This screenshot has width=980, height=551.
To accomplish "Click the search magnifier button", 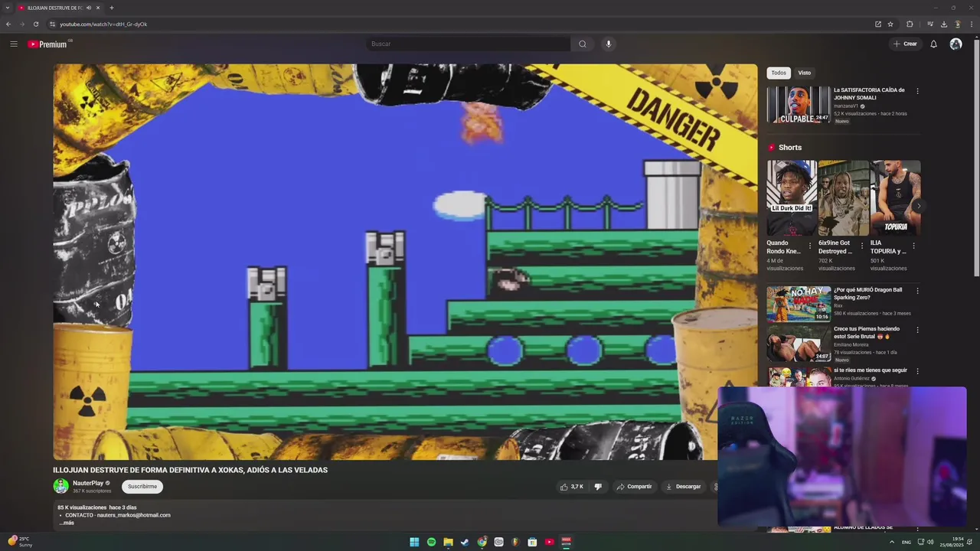I will point(582,44).
